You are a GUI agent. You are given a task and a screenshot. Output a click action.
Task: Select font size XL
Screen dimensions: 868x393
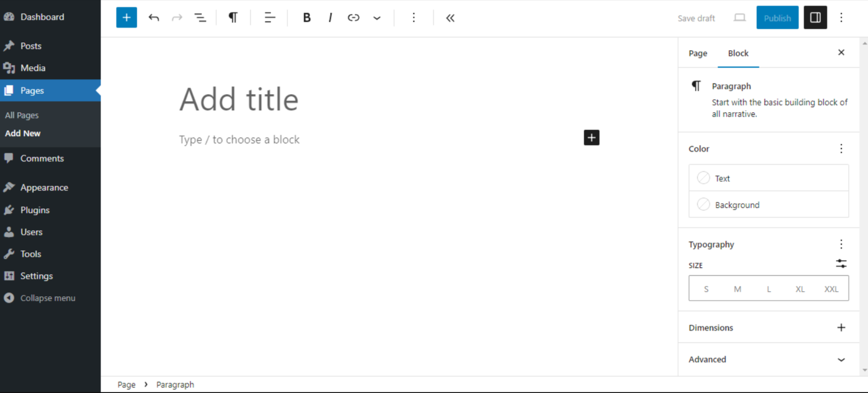800,289
